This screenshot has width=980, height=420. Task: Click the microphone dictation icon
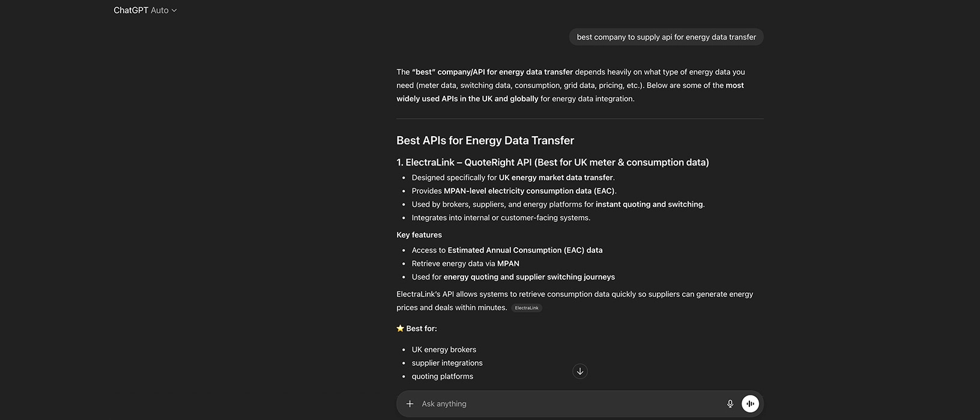(x=730, y=404)
